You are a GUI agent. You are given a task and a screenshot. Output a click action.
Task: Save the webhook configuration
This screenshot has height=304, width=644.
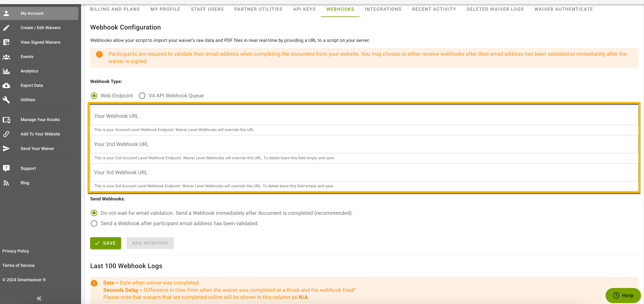pos(105,243)
